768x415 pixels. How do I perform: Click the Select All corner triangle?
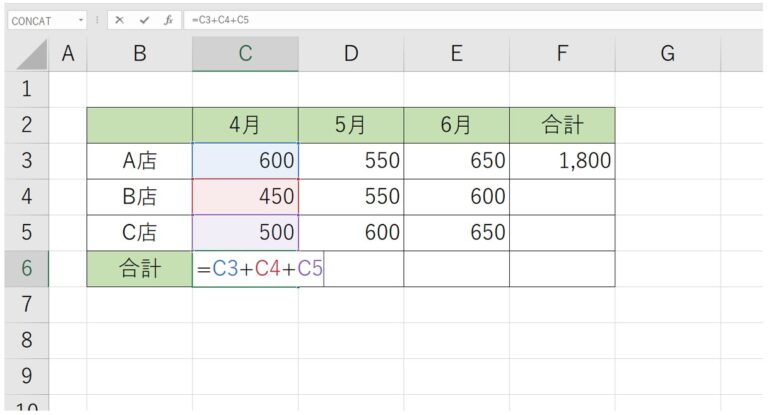(x=32, y=54)
